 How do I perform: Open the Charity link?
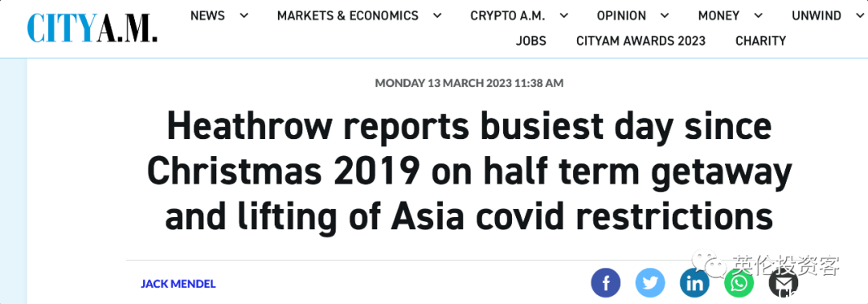pos(760,41)
